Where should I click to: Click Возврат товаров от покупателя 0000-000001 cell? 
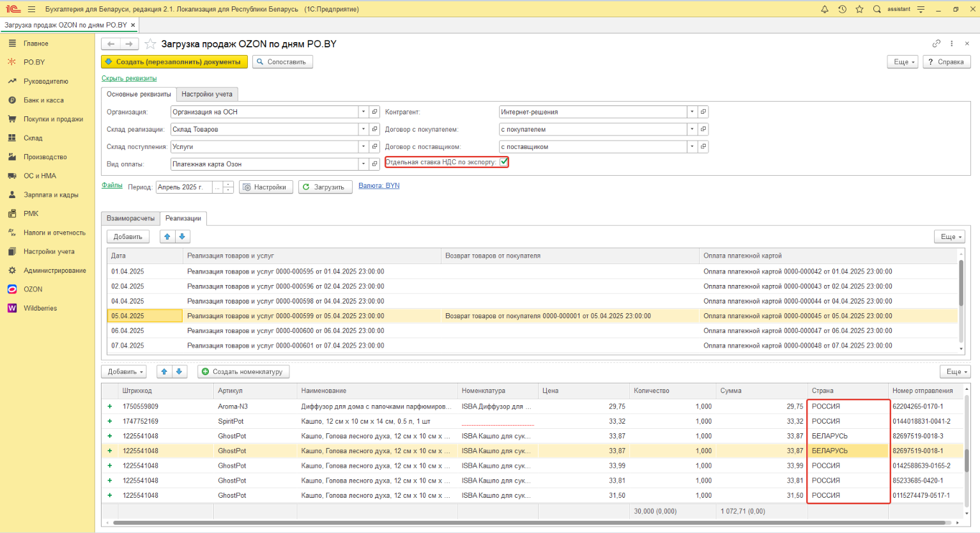[570, 316]
